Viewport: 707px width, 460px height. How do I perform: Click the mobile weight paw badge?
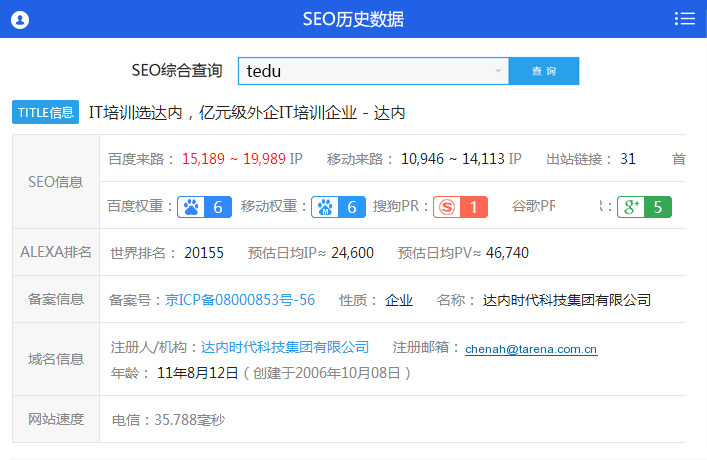tap(338, 207)
